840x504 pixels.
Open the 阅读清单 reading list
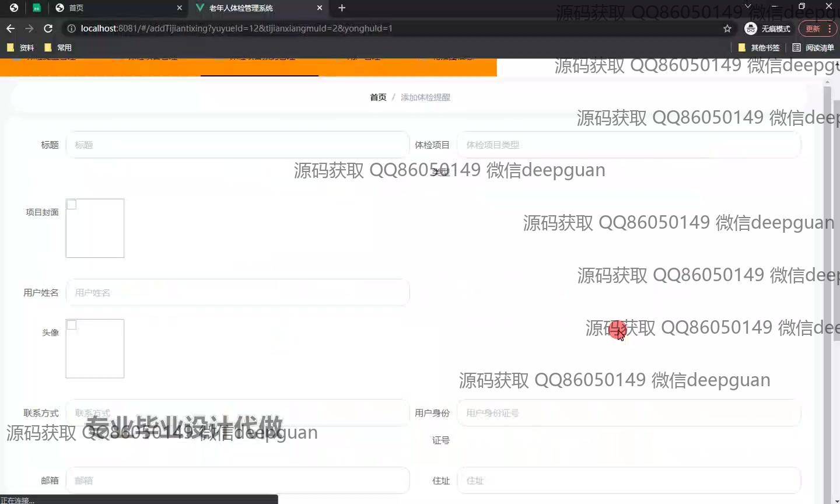(x=813, y=48)
